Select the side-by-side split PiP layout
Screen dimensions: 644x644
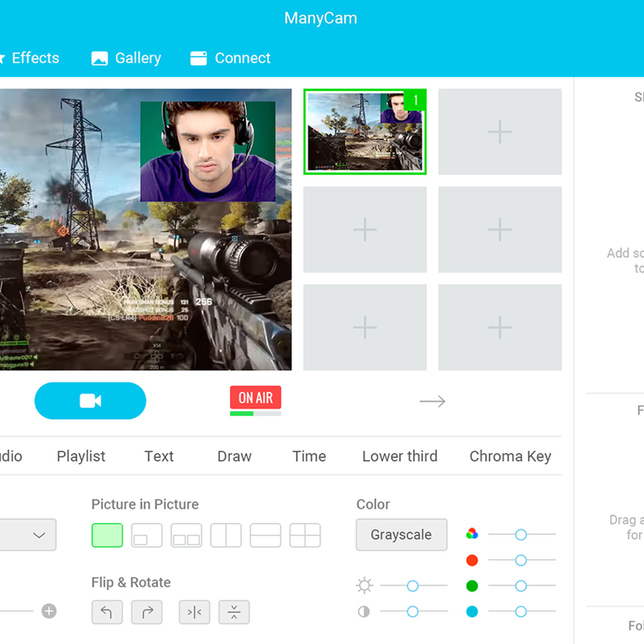pyautogui.click(x=226, y=535)
